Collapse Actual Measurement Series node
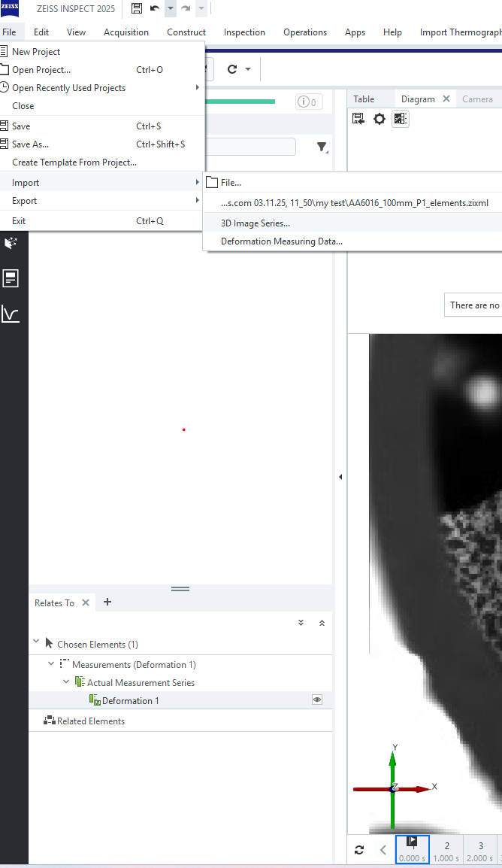The width and height of the screenshot is (502, 868). pos(66,681)
